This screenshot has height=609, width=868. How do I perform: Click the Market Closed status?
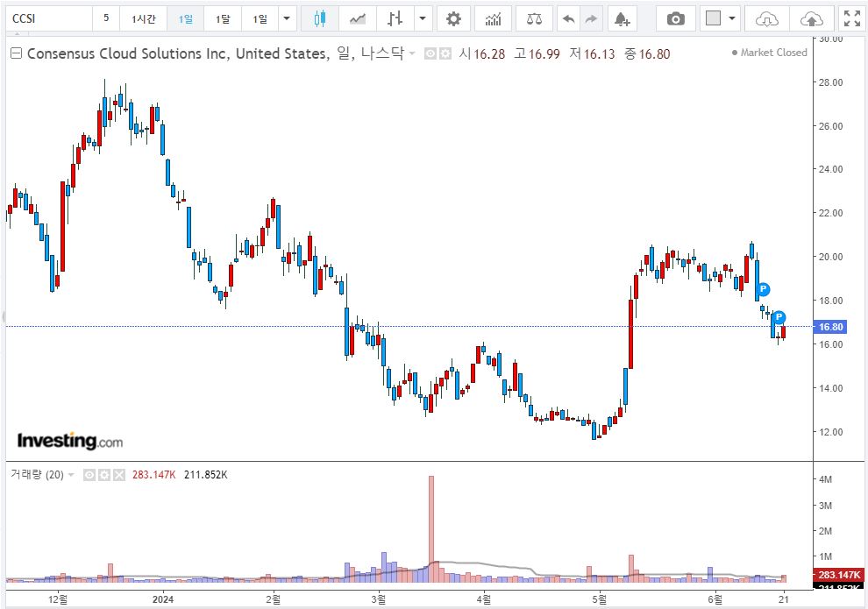pyautogui.click(x=770, y=53)
